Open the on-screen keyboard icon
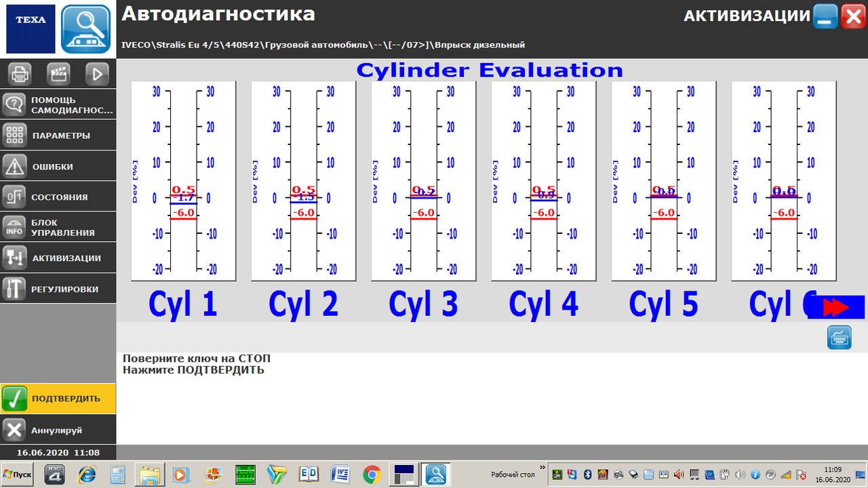 tap(839, 337)
